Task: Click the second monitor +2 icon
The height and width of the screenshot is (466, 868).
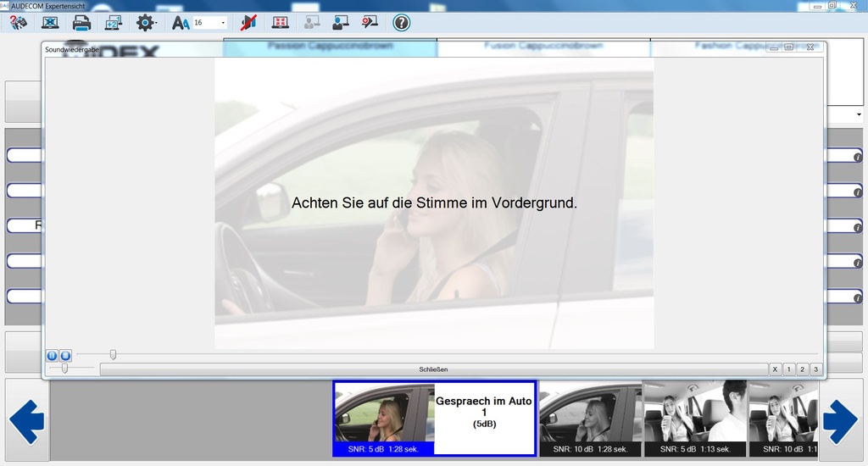Action: [x=114, y=23]
